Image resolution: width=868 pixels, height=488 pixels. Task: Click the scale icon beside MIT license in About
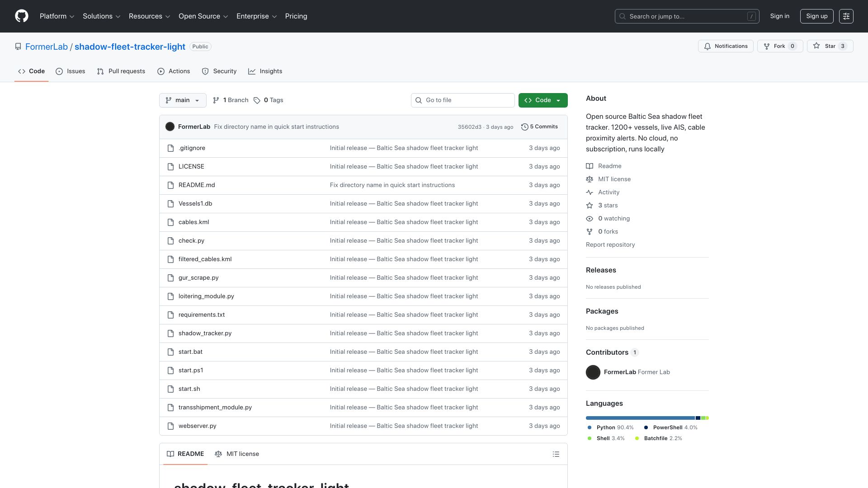click(x=590, y=179)
